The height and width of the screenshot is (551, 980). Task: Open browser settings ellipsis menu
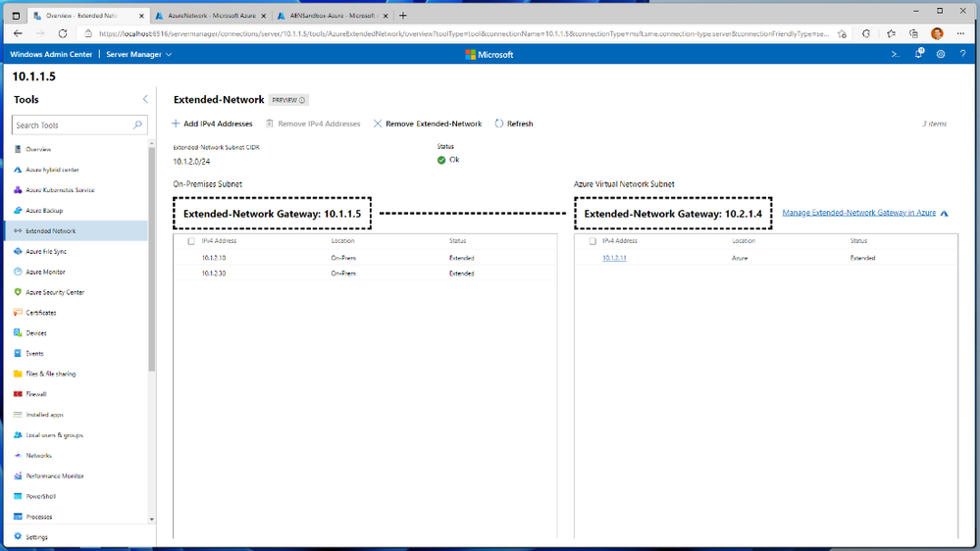click(960, 33)
